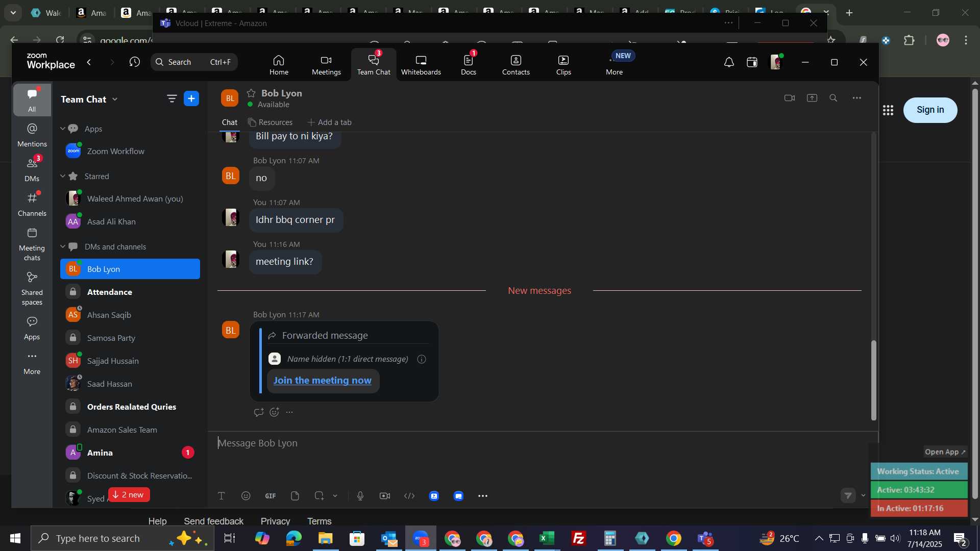Reply to the forwarded message

(259, 412)
